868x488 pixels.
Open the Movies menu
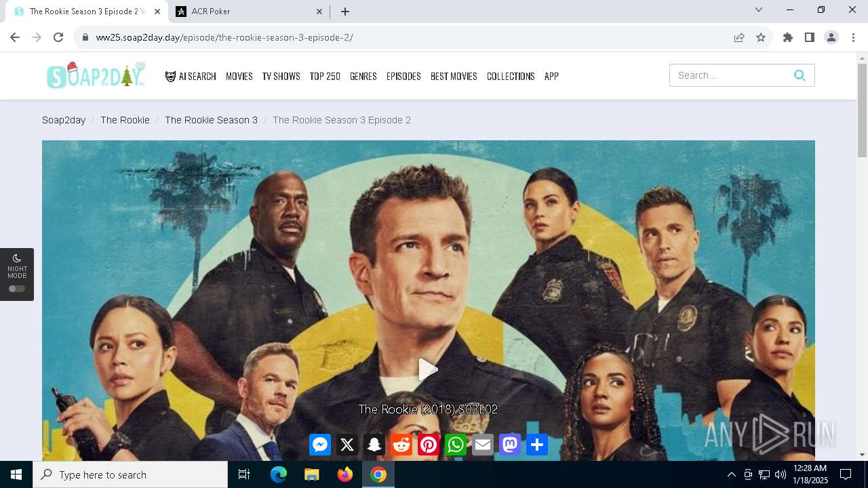(239, 77)
